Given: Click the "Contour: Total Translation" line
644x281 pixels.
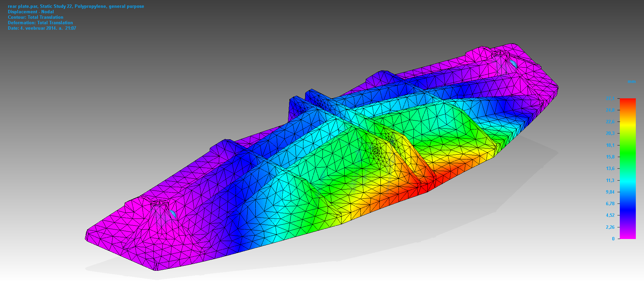Looking at the screenshot, I should [x=36, y=17].
